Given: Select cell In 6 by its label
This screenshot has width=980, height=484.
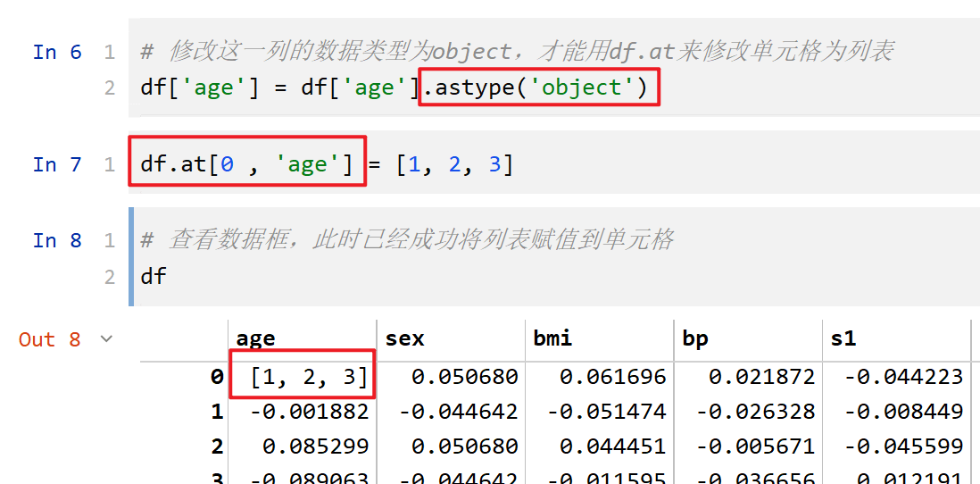Looking at the screenshot, I should coord(57,53).
